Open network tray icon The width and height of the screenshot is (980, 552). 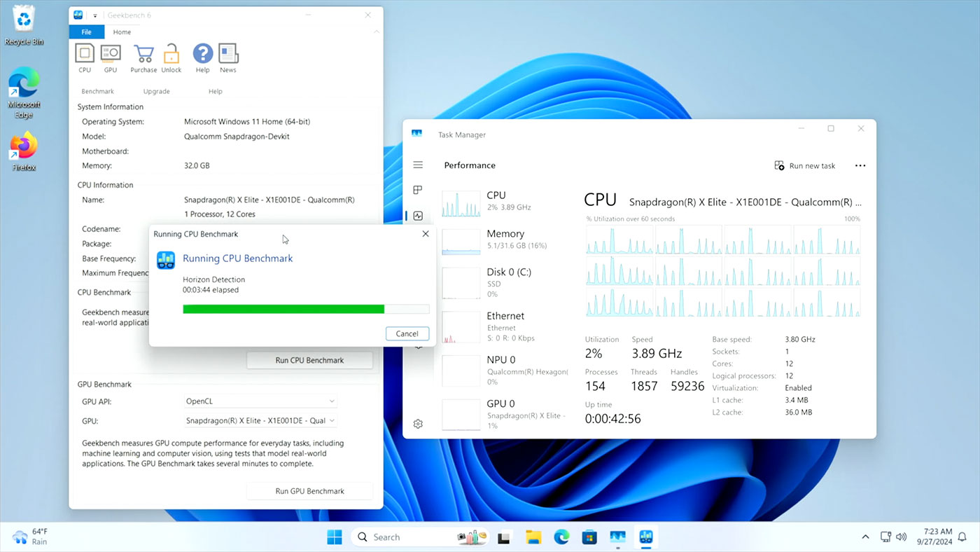pyautogui.click(x=885, y=537)
